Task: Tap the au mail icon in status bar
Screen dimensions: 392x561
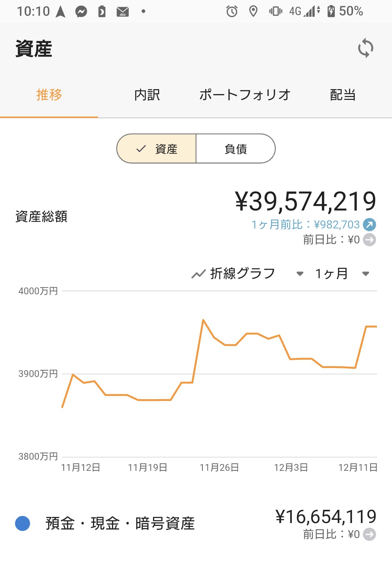Action: point(123,12)
